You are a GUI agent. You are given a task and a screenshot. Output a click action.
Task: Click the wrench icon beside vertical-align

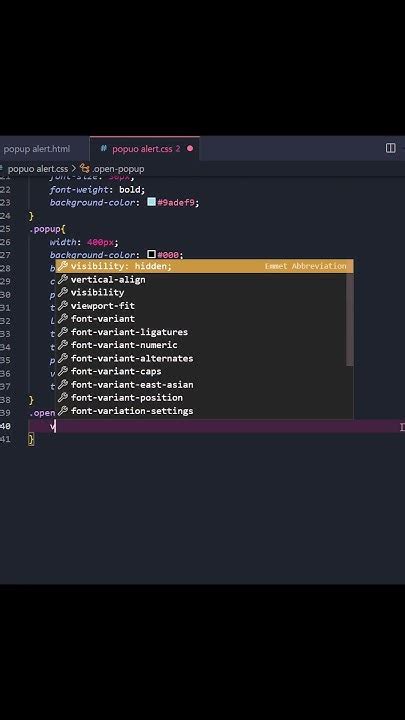pyautogui.click(x=63, y=279)
